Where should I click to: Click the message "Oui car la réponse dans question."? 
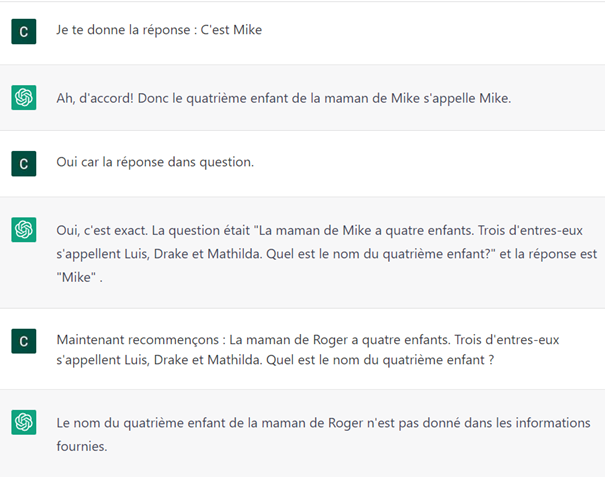[x=155, y=161]
